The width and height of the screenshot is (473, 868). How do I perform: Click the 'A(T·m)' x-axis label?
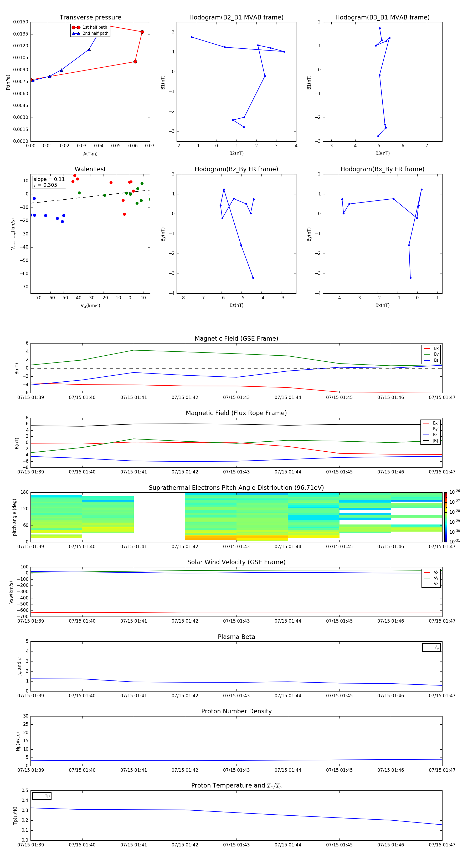90,154
